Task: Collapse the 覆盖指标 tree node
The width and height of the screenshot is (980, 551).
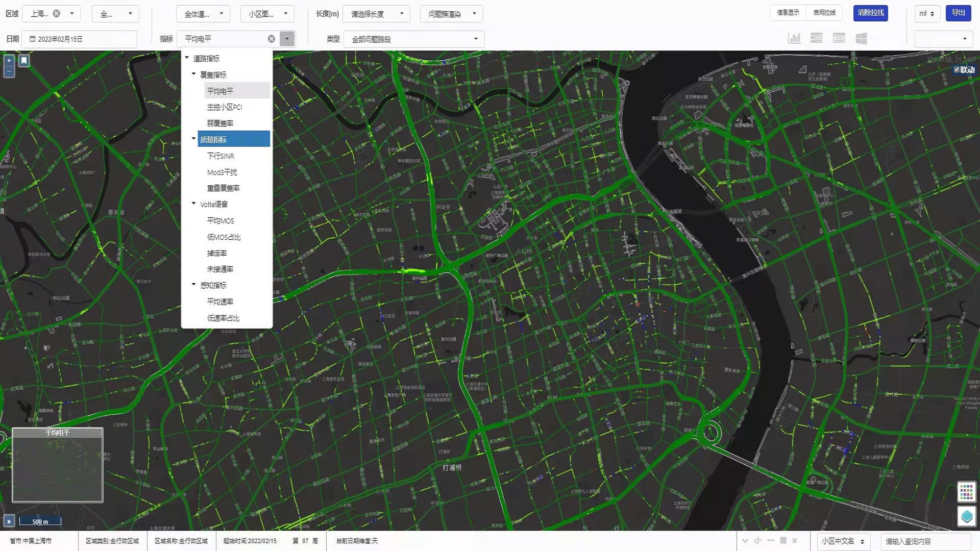Action: [194, 74]
